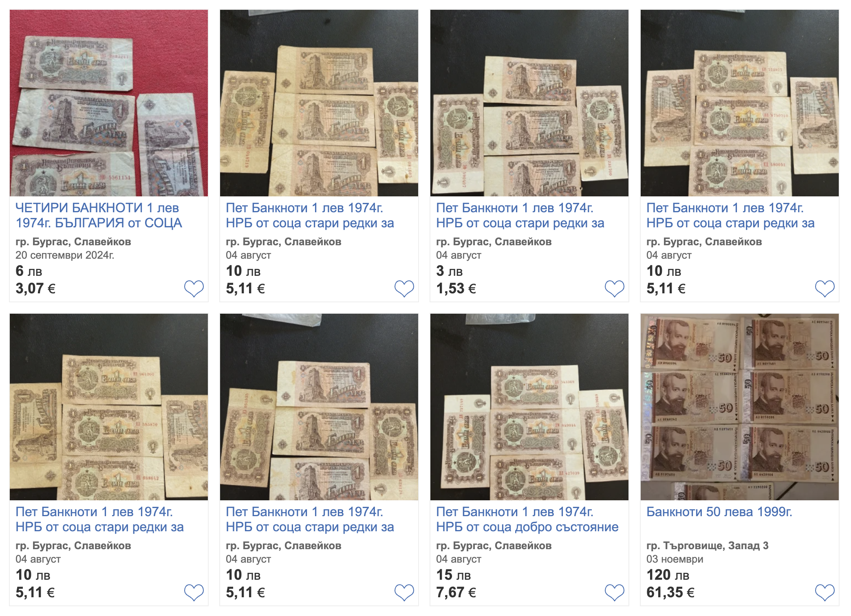Click the 61,35 € price
This screenshot has width=851, height=616.
[670, 592]
